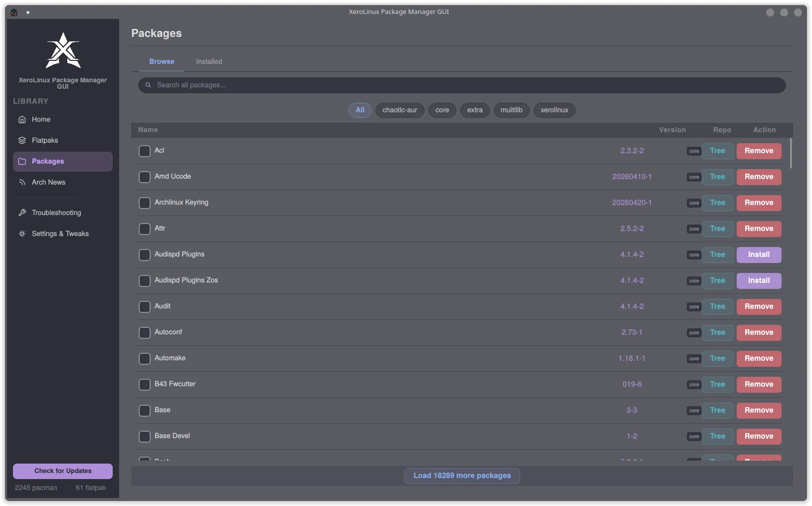The height and width of the screenshot is (506, 812).
Task: Filter packages by core repo
Action: (442, 110)
